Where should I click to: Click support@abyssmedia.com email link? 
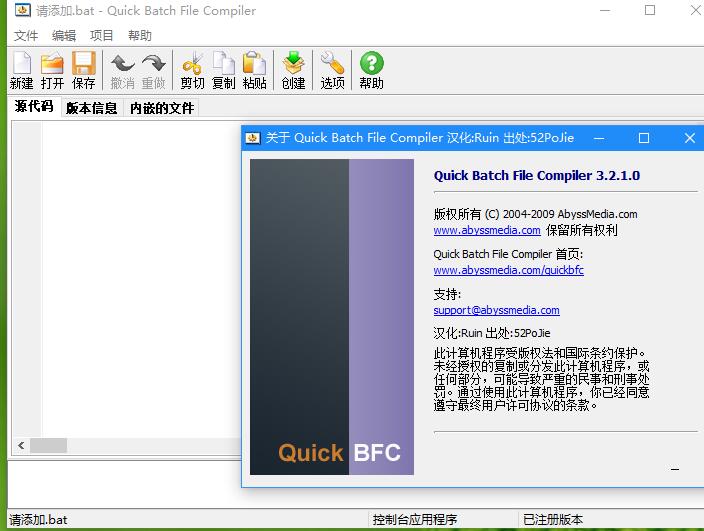click(x=496, y=310)
